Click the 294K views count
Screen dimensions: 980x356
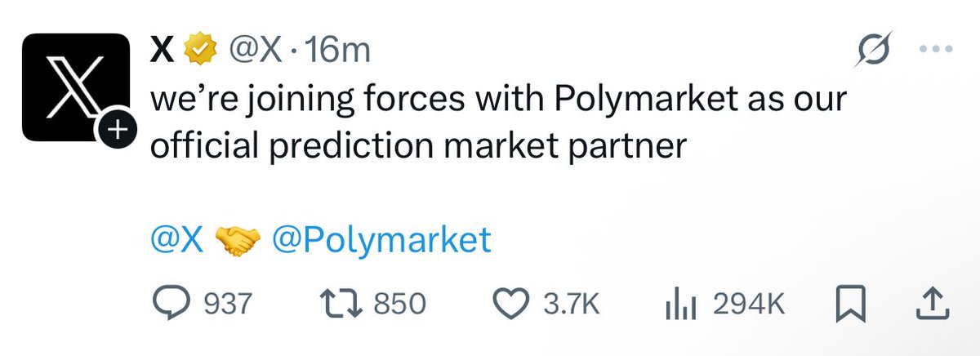click(x=748, y=305)
